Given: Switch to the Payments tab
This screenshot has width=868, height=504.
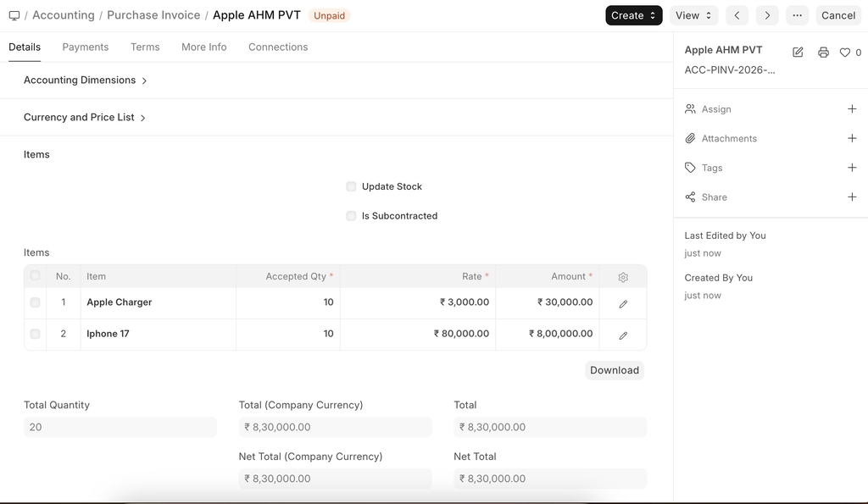Looking at the screenshot, I should tap(86, 47).
